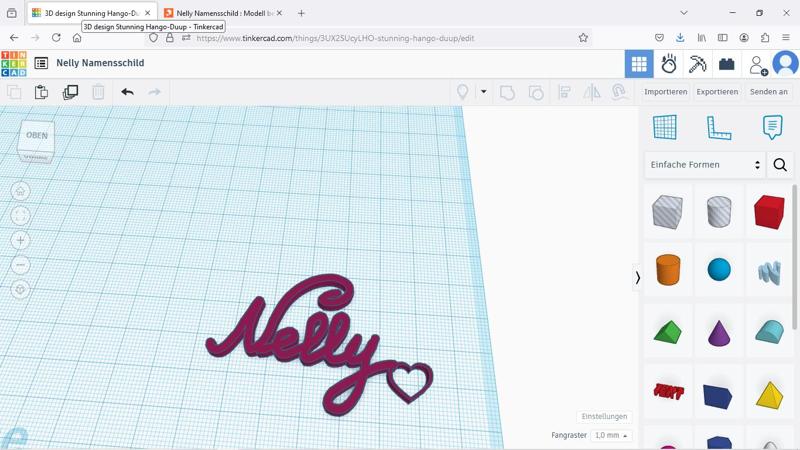Screen dimensions: 800x450
Task: Select the cylinder hole shape
Action: pos(719,211)
